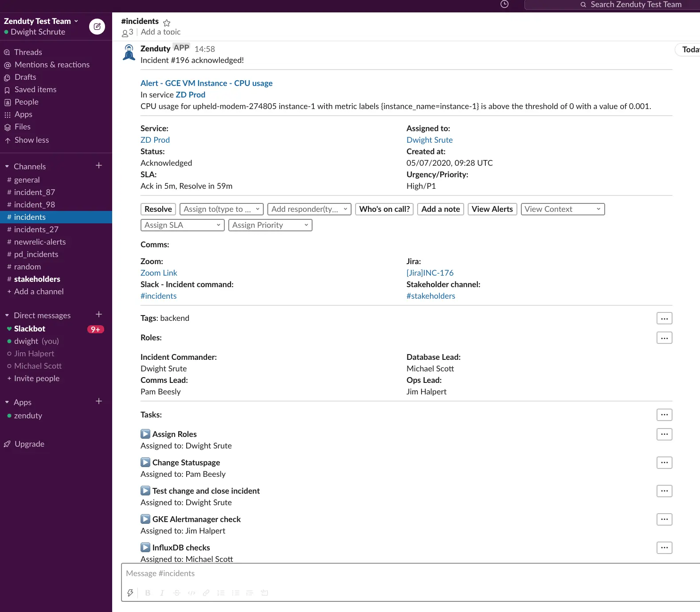Open the Assign to dropdown
Image resolution: width=700 pixels, height=612 pixels.
(x=222, y=209)
